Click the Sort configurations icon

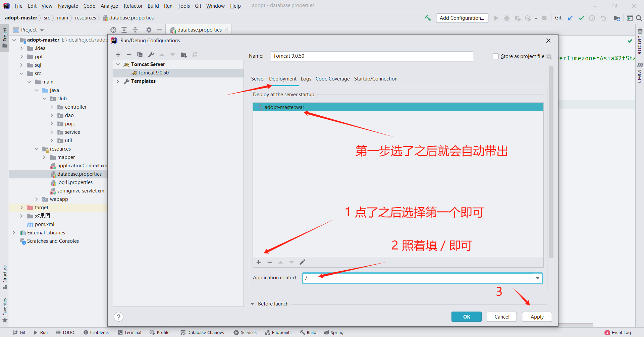click(195, 55)
